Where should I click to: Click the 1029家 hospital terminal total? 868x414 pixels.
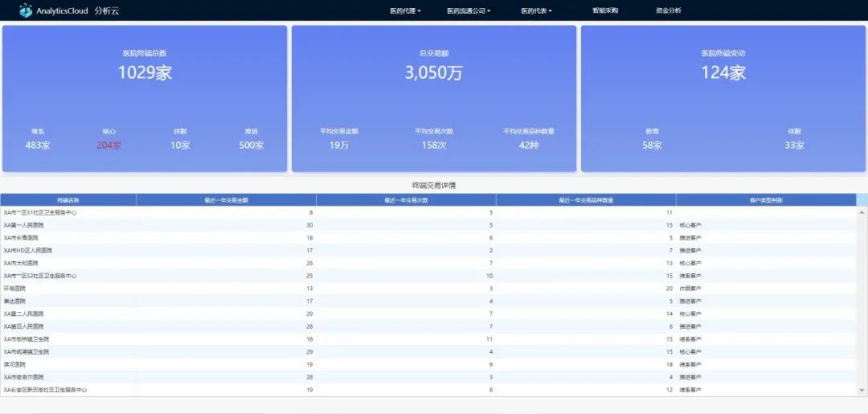click(145, 72)
